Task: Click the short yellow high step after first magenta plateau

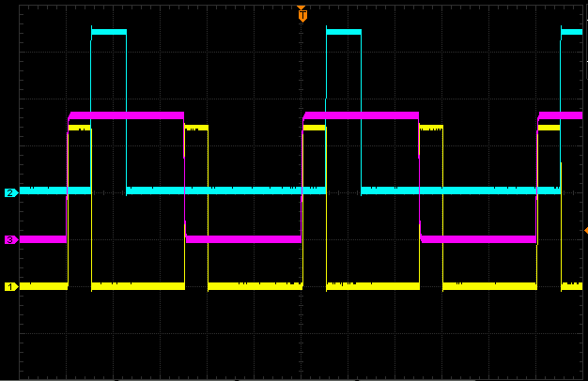Action: point(196,128)
